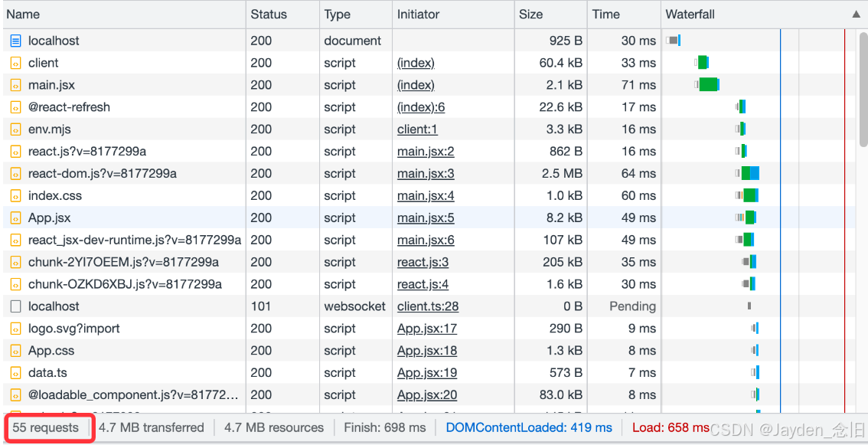The image size is (868, 445).
Task: Click the script icon beside @react-refresh
Action: (x=16, y=107)
